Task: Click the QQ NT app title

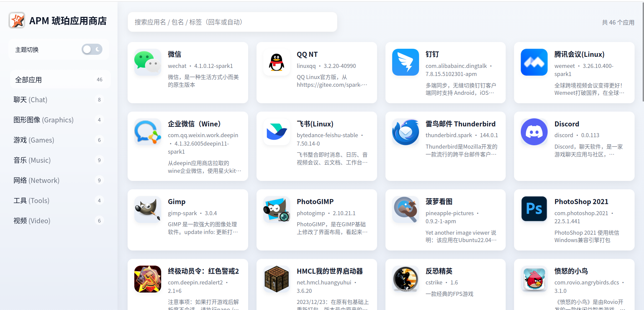Action: click(x=307, y=54)
